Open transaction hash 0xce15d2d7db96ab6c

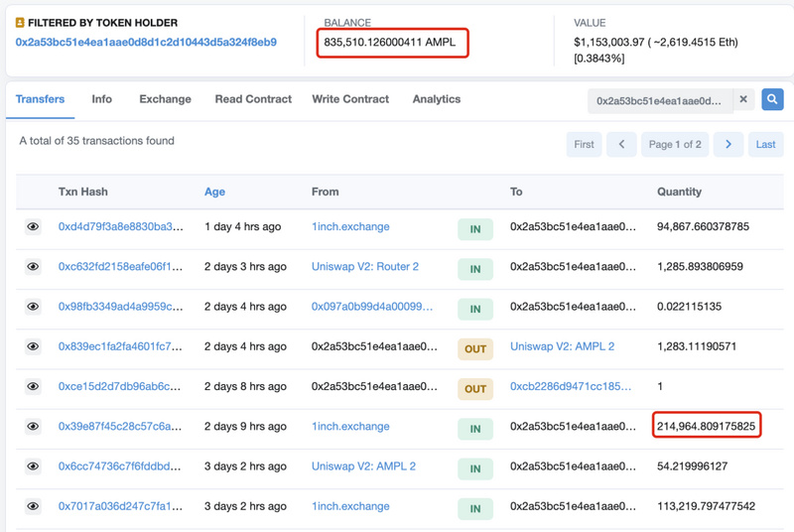point(119,387)
